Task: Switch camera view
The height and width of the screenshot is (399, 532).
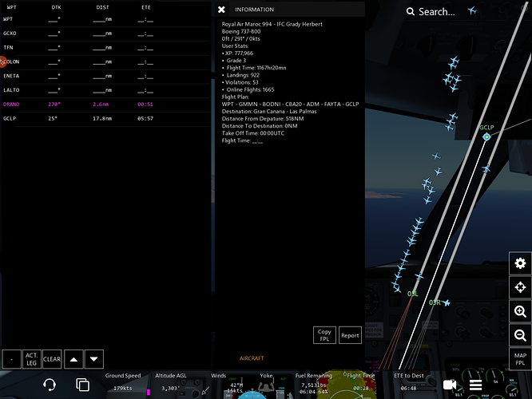Action: 450,385
